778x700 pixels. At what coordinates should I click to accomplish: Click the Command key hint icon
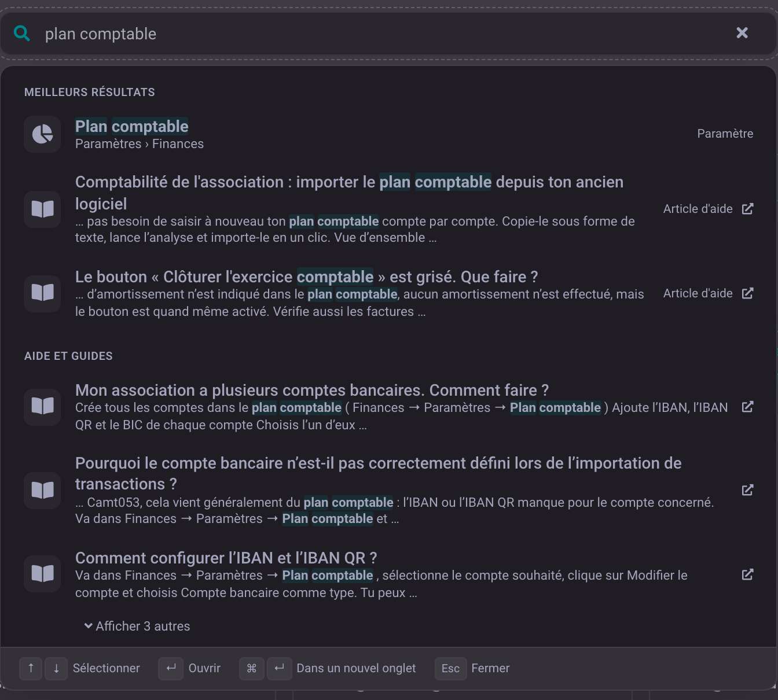[252, 669]
